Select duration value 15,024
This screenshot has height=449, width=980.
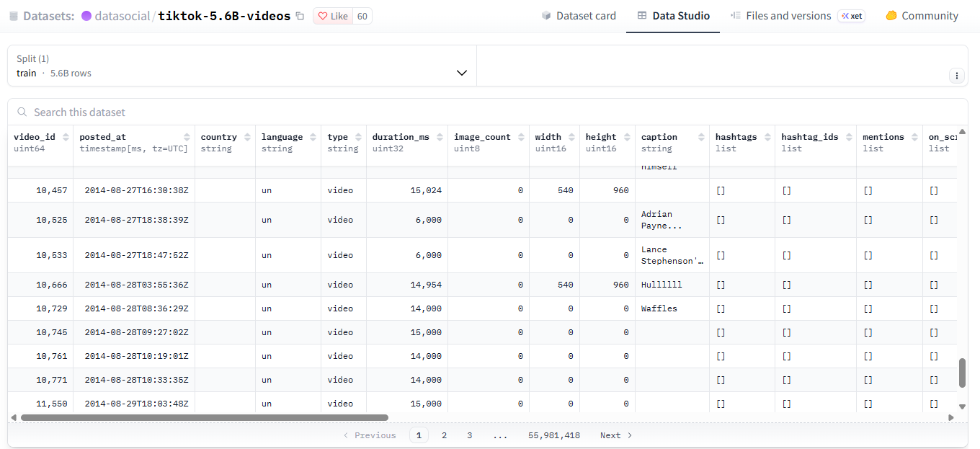tap(426, 190)
